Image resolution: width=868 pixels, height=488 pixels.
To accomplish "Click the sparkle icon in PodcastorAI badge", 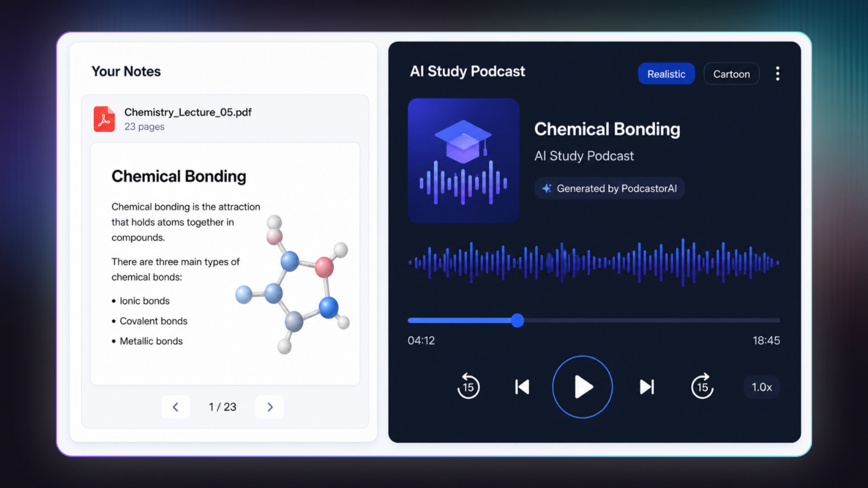I will (x=547, y=188).
